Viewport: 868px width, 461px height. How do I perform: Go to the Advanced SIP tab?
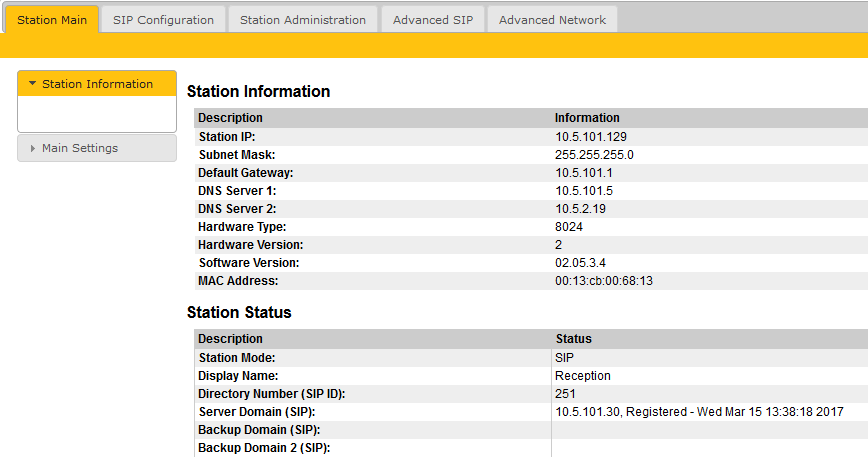(x=432, y=20)
